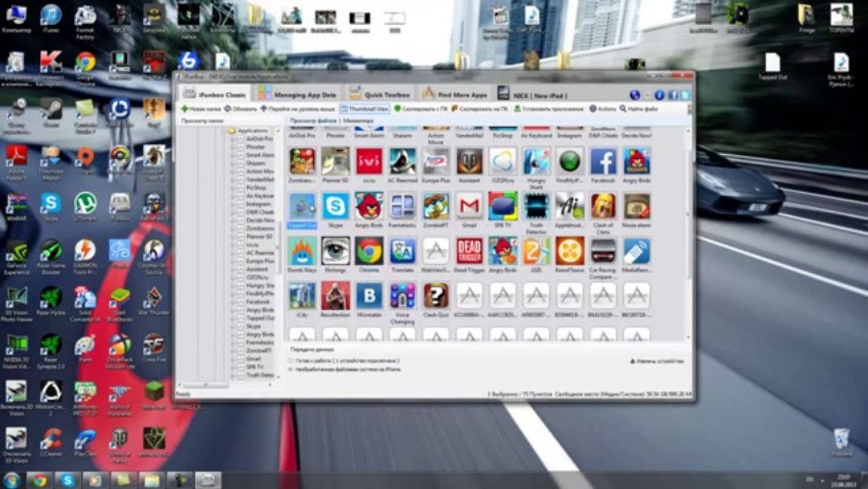Click 'Перейти на уровень выше' button

(x=298, y=109)
